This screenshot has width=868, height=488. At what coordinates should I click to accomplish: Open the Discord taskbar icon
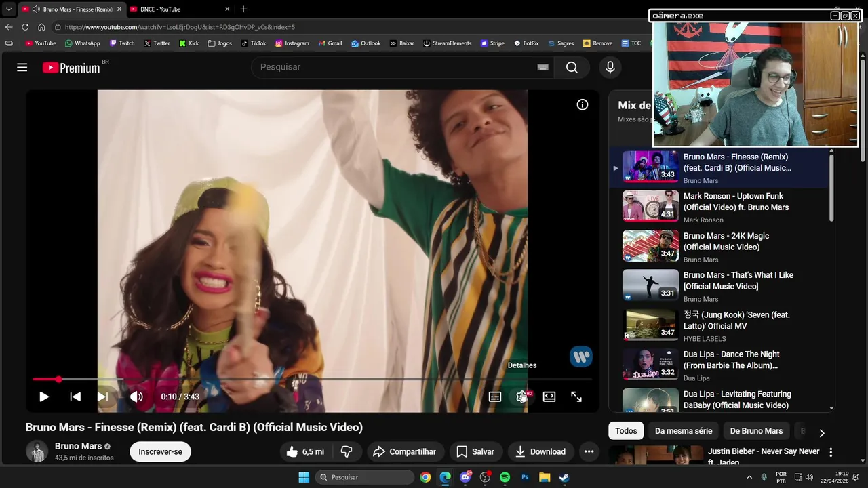(x=465, y=477)
